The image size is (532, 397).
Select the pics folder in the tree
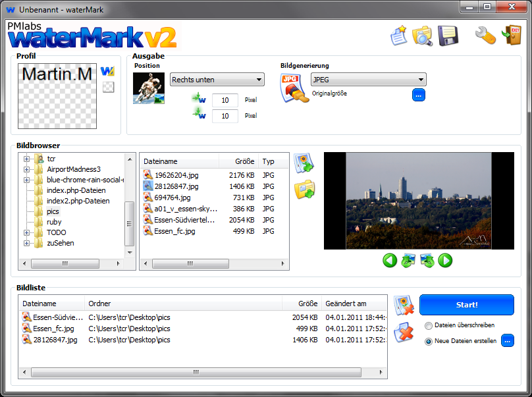coord(53,211)
